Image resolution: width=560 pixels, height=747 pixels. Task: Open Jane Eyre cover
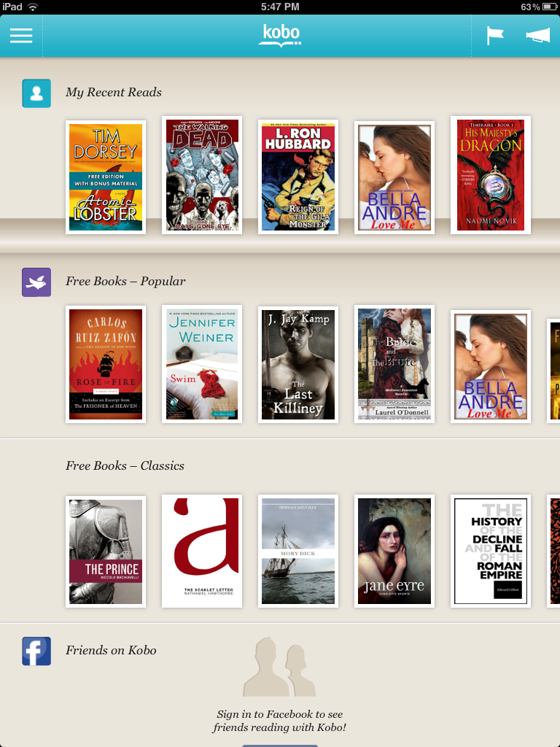point(394,551)
